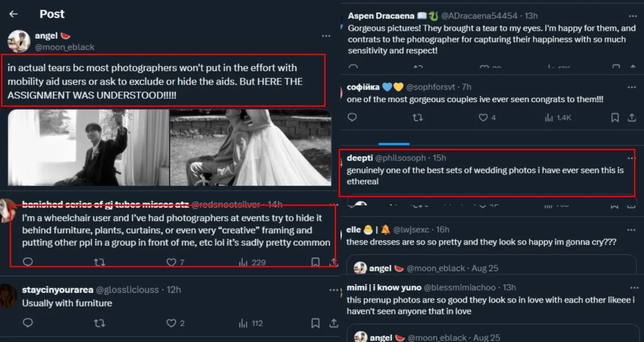
Task: Bookmark staycinyourarea's reply
Action: pos(315,323)
